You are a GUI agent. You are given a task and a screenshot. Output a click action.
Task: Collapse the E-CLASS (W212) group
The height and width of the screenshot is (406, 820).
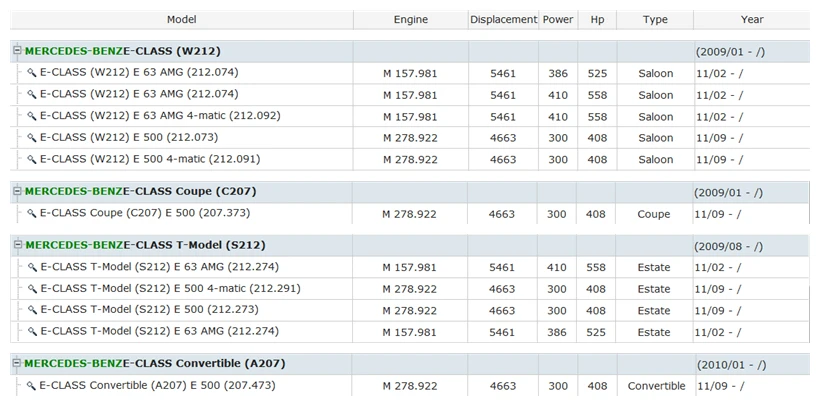coord(17,51)
